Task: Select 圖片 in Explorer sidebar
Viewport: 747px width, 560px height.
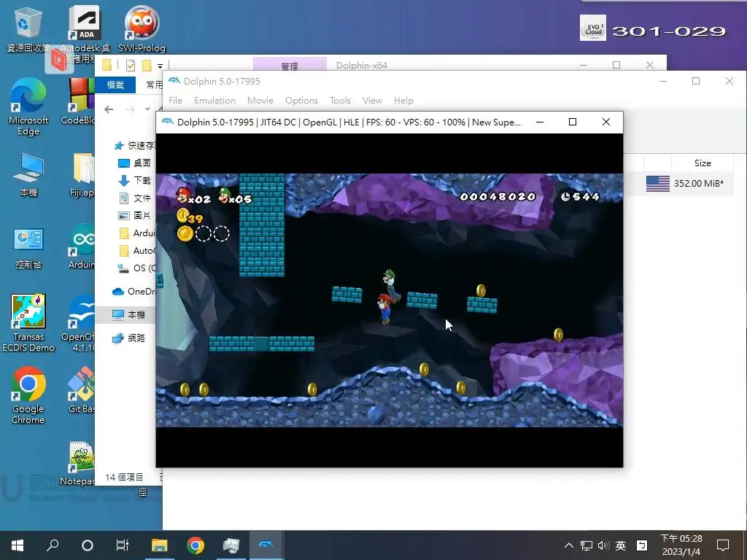Action: (x=135, y=215)
